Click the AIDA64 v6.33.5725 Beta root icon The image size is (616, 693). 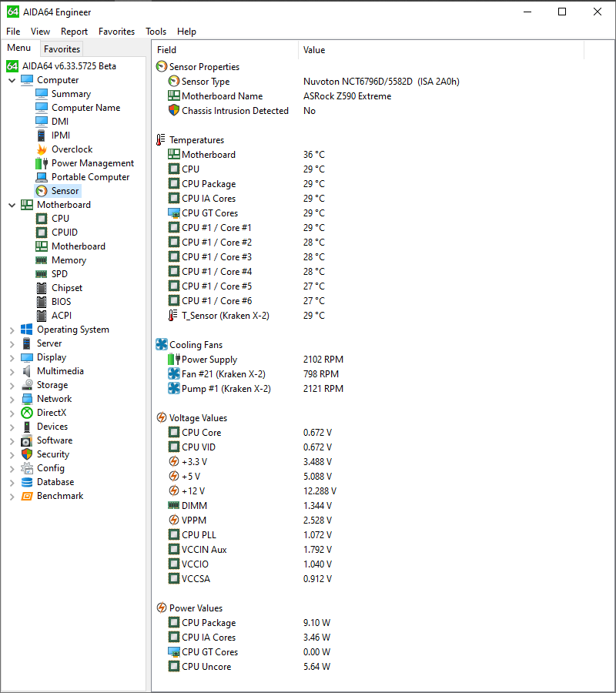click(x=12, y=66)
